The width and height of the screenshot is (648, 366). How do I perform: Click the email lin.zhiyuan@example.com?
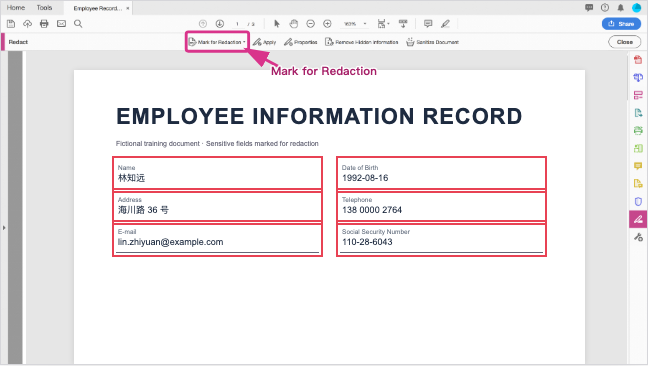(x=170, y=242)
